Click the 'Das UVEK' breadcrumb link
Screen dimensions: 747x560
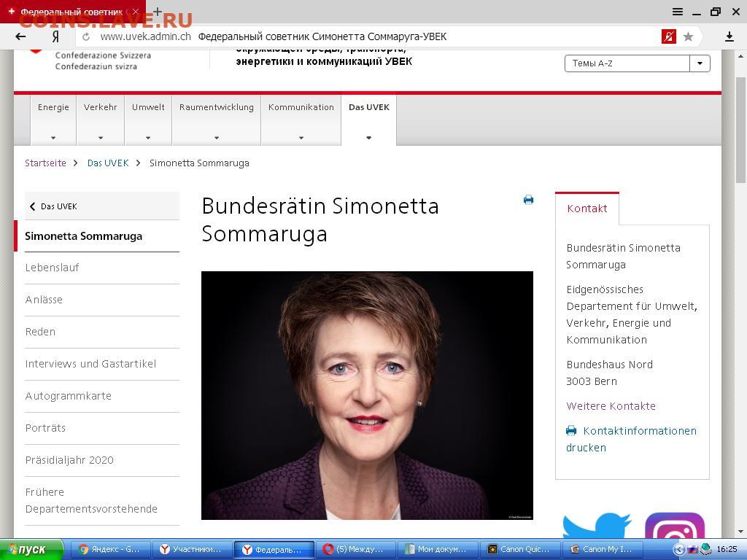108,163
